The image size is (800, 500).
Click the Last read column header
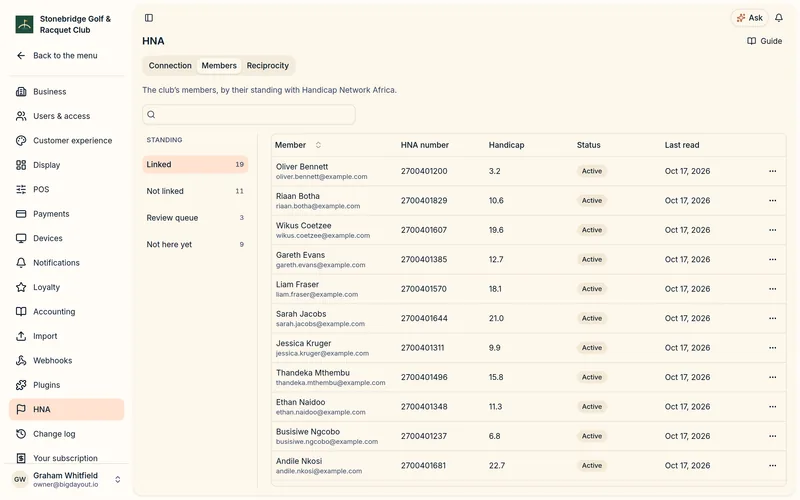[x=682, y=145]
